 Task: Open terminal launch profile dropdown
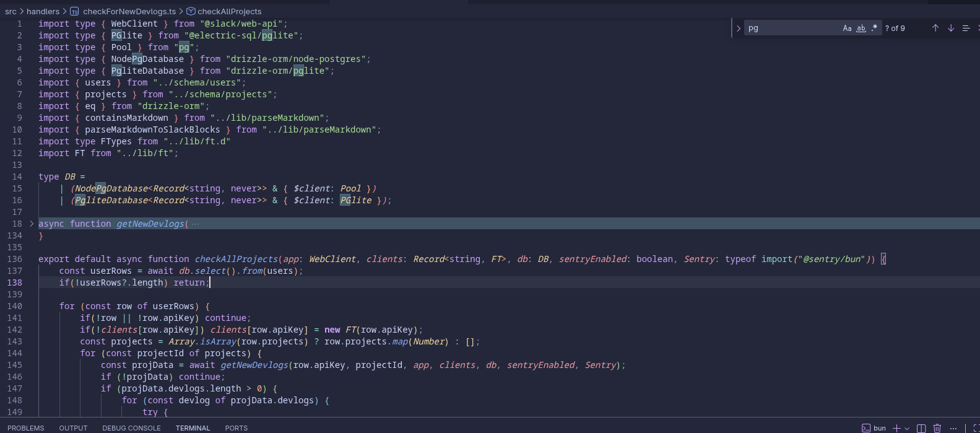point(907,428)
